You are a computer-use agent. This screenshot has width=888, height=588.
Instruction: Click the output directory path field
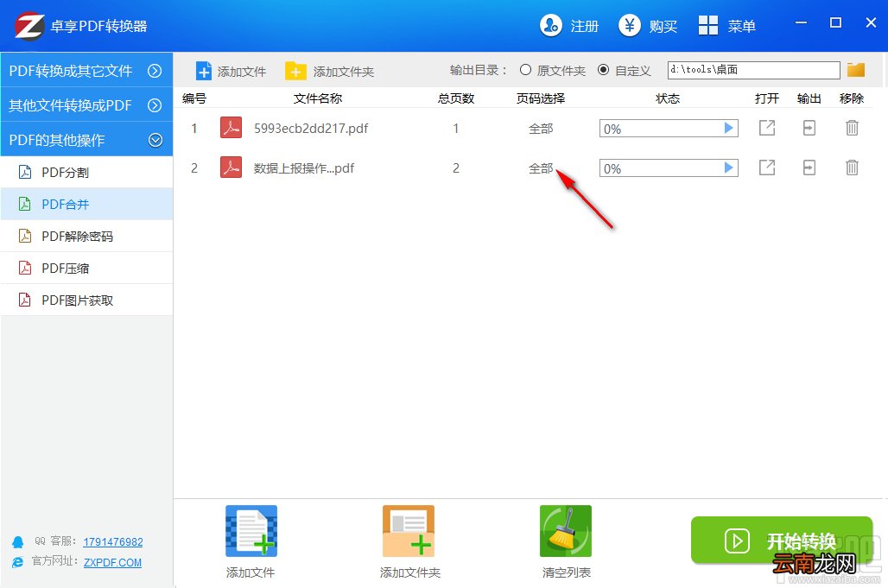[753, 70]
